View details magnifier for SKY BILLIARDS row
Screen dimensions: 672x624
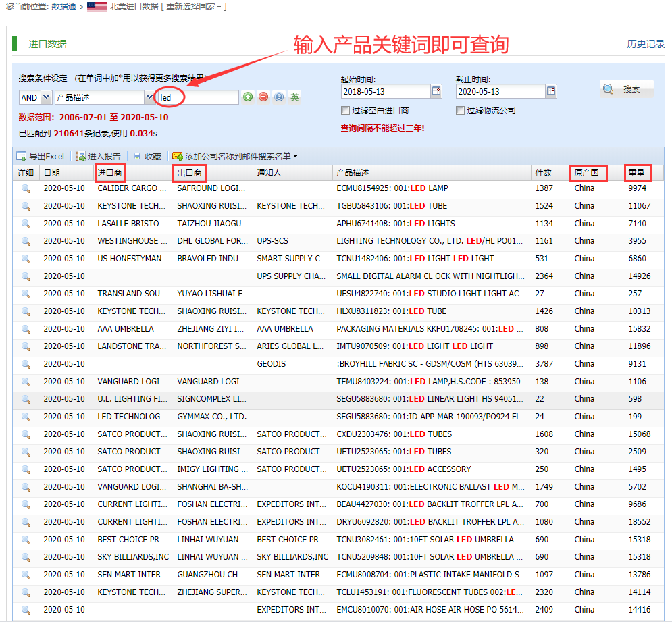26,558
